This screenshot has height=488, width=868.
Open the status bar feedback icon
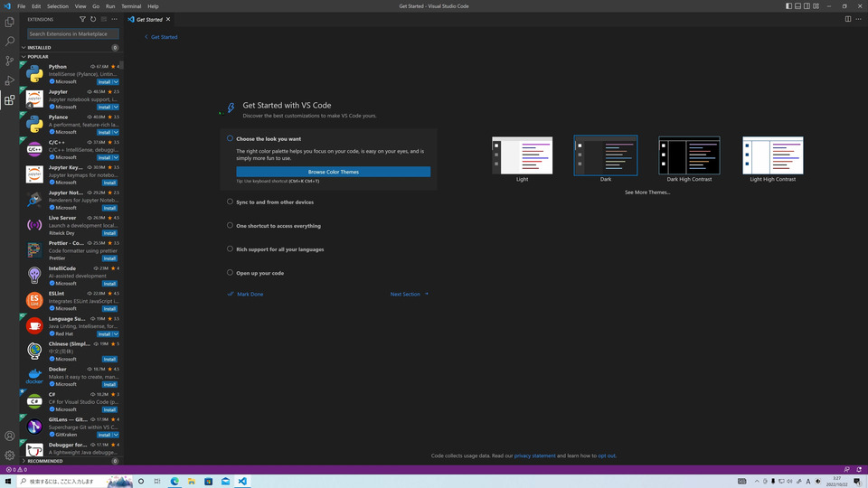pos(846,470)
